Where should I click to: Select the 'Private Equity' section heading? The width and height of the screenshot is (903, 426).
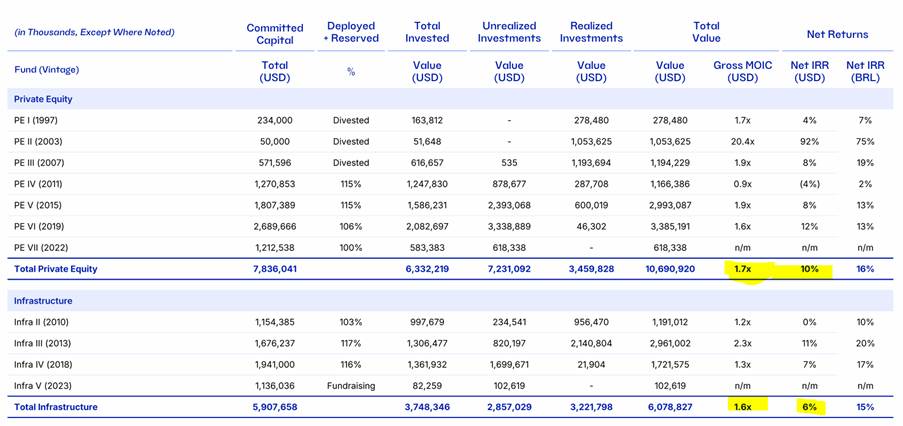click(x=43, y=99)
